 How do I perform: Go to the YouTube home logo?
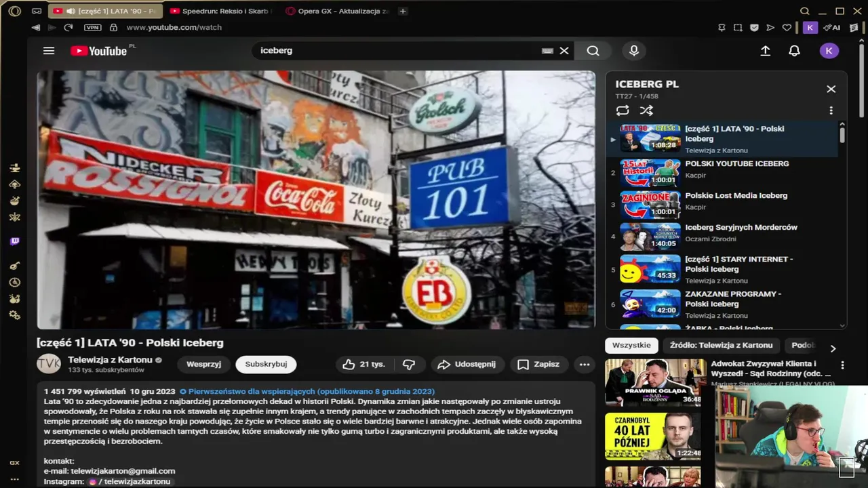[x=100, y=51]
